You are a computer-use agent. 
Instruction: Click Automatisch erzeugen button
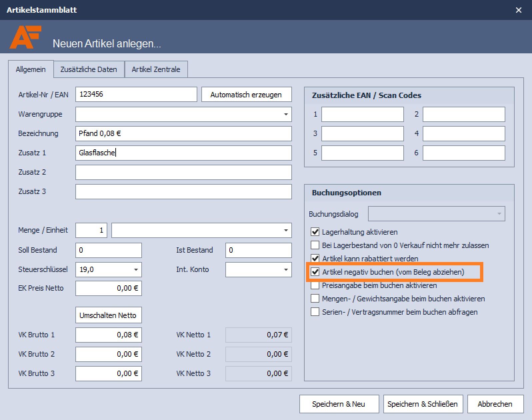(246, 95)
